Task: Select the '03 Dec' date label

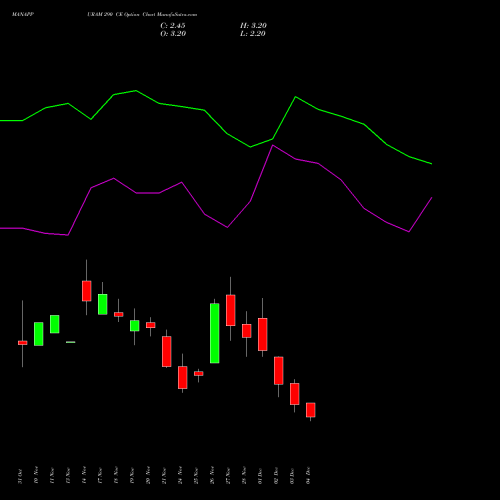Action: tap(292, 476)
